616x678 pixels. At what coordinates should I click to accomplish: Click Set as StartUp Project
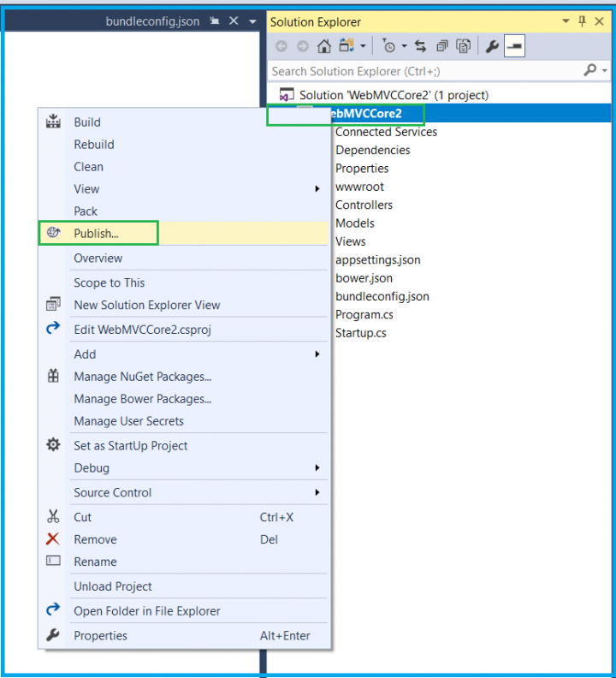point(130,445)
